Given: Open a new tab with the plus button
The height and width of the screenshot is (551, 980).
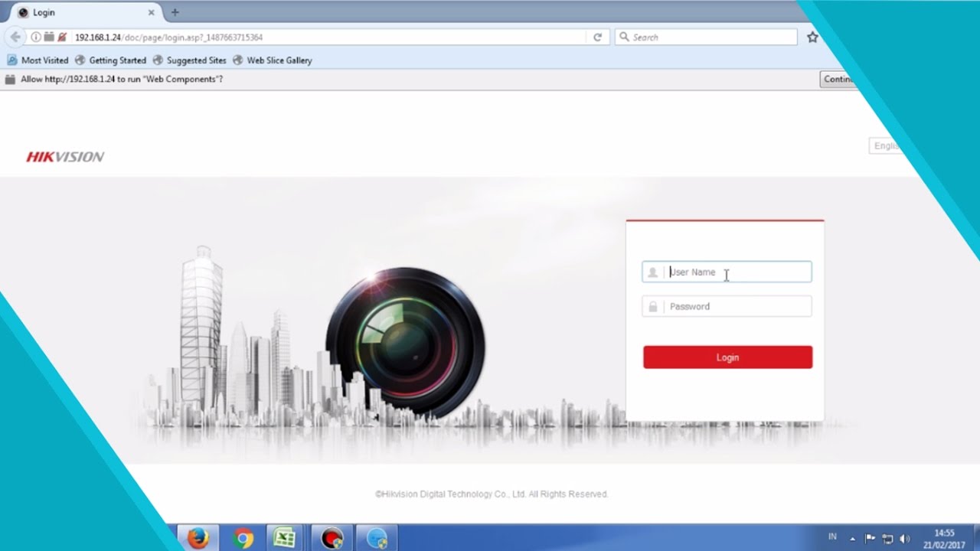Looking at the screenshot, I should 175,12.
